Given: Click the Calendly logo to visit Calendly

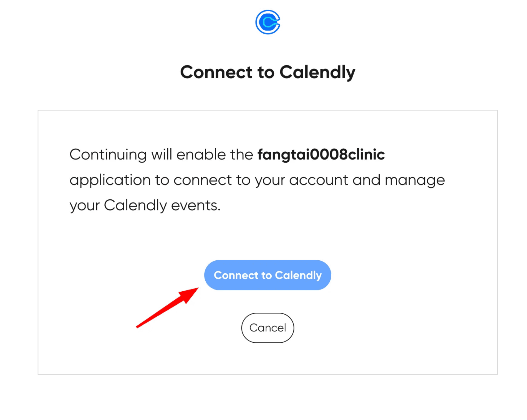Looking at the screenshot, I should [267, 23].
